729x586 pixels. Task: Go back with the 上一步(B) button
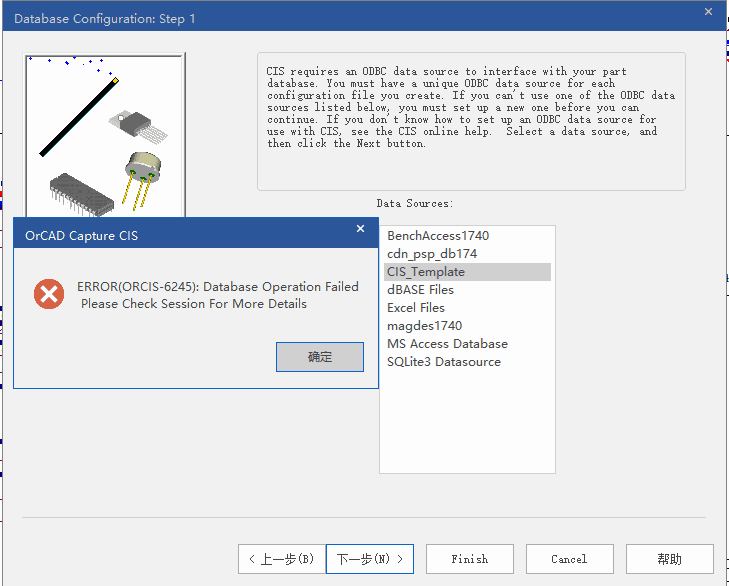tap(282, 559)
